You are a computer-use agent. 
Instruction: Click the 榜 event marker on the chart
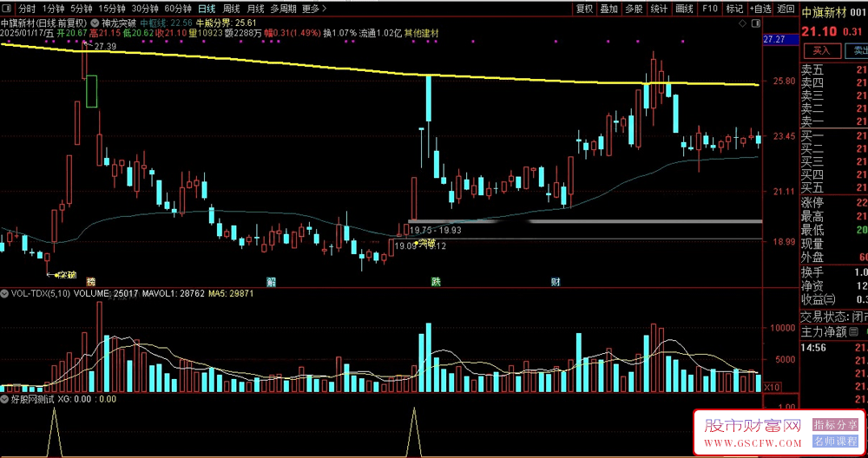click(x=90, y=282)
